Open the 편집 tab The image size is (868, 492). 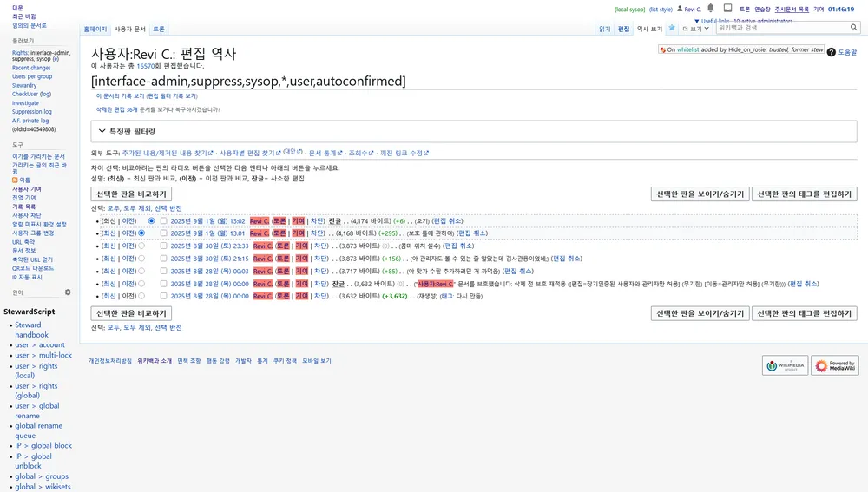[x=624, y=29]
